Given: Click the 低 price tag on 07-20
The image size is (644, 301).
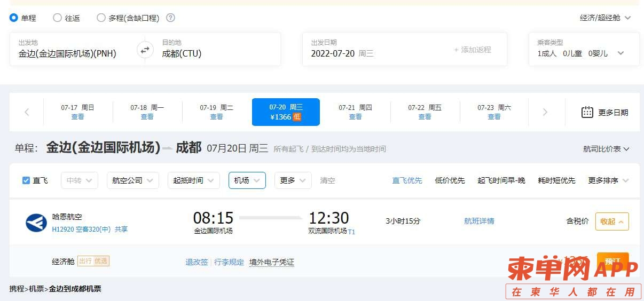Looking at the screenshot, I should (297, 117).
